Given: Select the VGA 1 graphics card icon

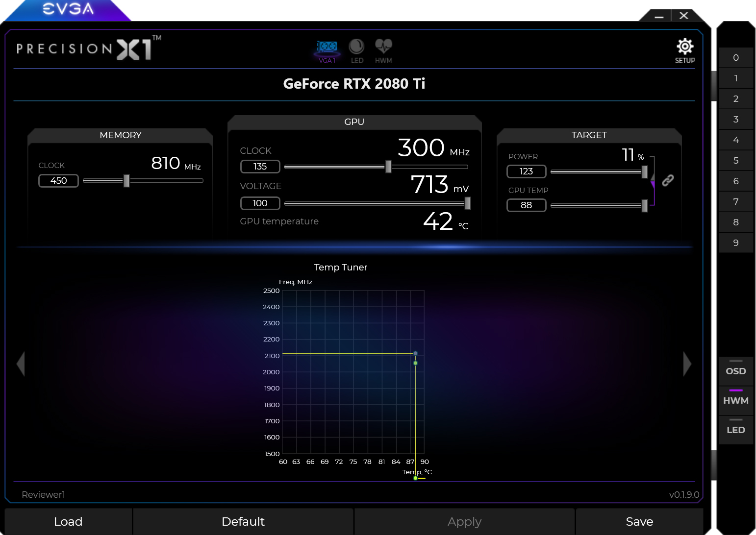Looking at the screenshot, I should coord(327,50).
